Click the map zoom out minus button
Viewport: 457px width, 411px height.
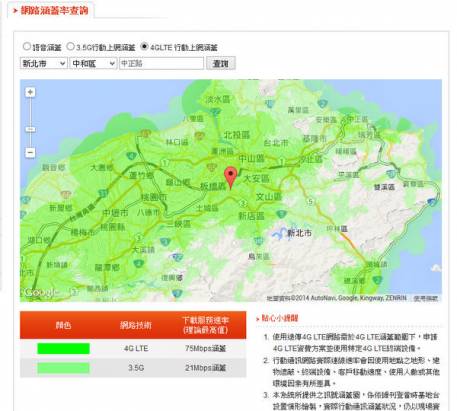[30, 153]
